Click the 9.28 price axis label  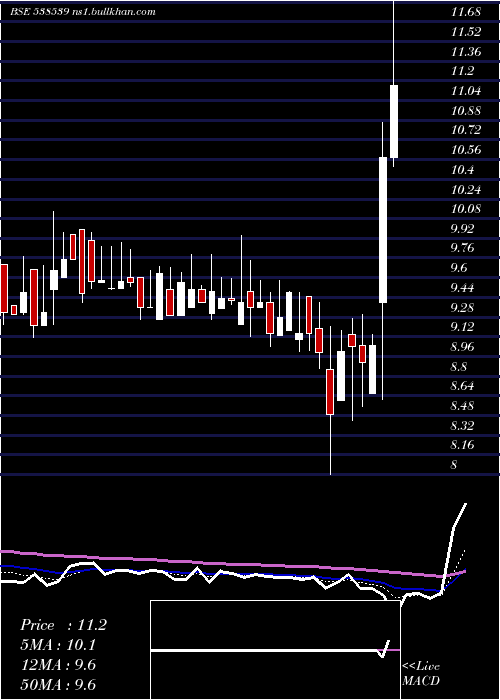(x=462, y=307)
